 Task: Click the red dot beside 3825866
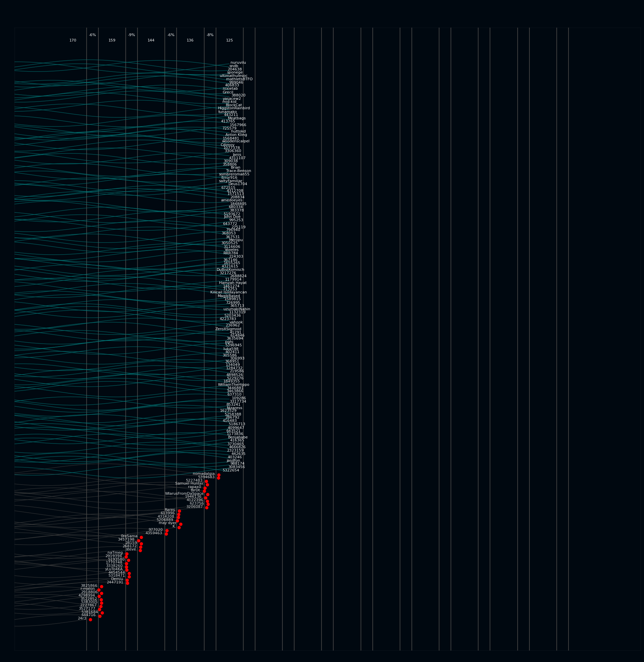click(101, 586)
